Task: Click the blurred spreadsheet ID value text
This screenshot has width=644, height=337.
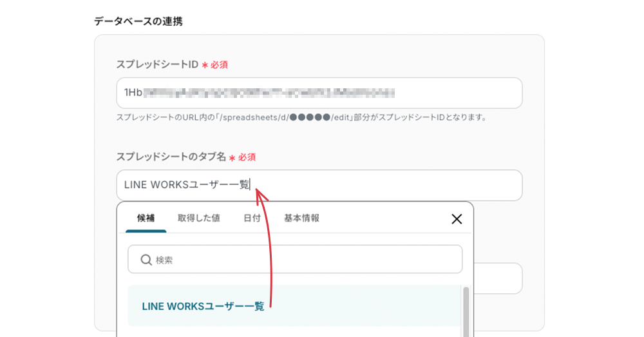Action: click(267, 93)
